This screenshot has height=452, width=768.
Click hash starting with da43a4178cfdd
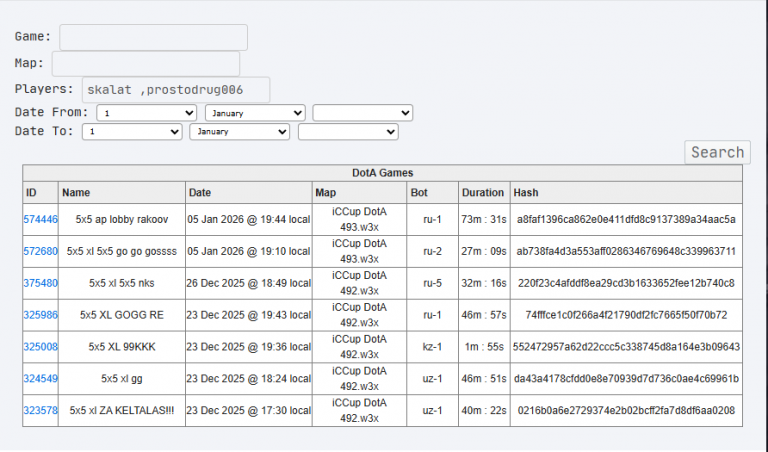[x=626, y=379]
